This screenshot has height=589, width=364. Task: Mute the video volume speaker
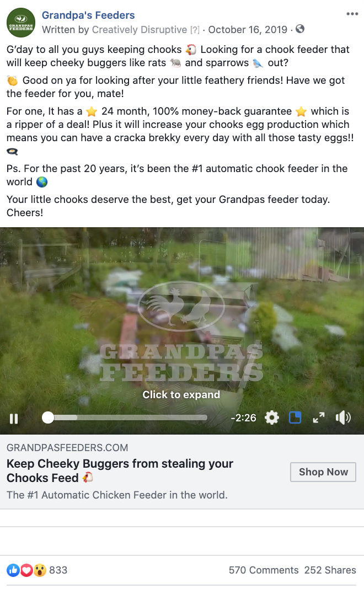343,417
